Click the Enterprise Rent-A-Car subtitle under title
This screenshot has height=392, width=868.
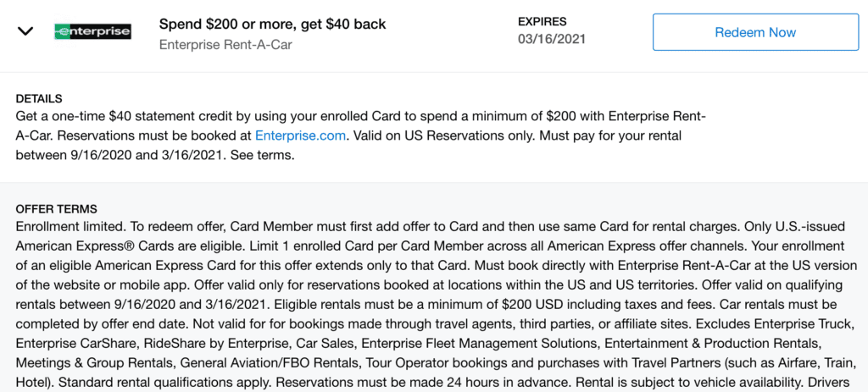point(225,46)
